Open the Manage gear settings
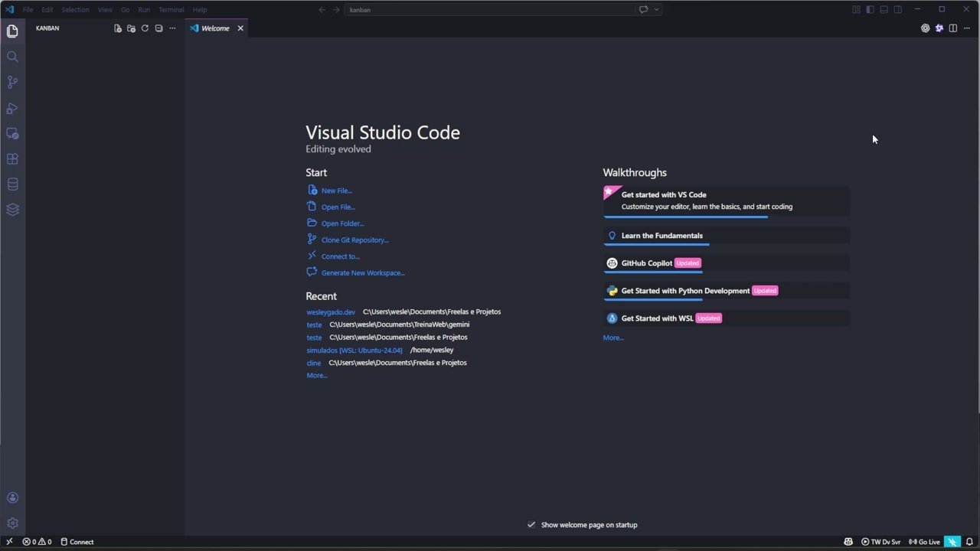The width and height of the screenshot is (980, 551). pyautogui.click(x=12, y=523)
